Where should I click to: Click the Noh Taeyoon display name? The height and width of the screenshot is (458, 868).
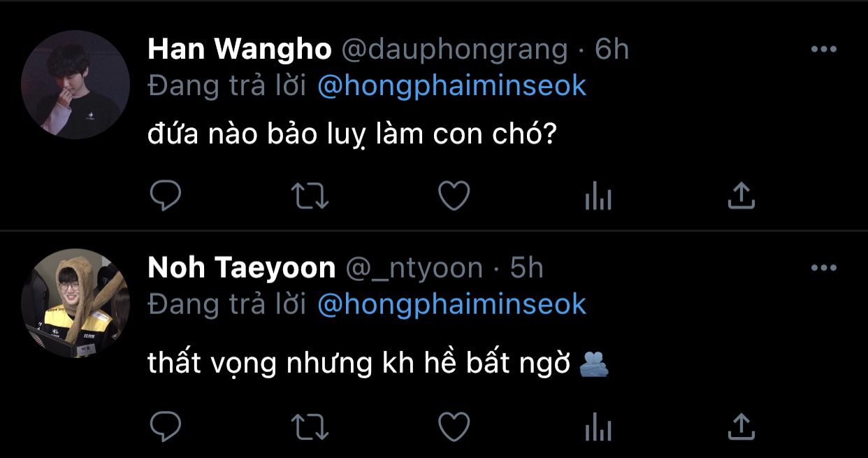point(242,268)
